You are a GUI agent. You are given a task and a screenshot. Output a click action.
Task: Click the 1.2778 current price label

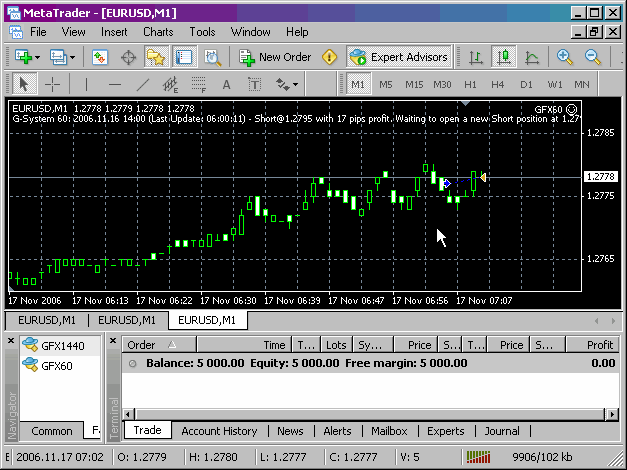[601, 177]
